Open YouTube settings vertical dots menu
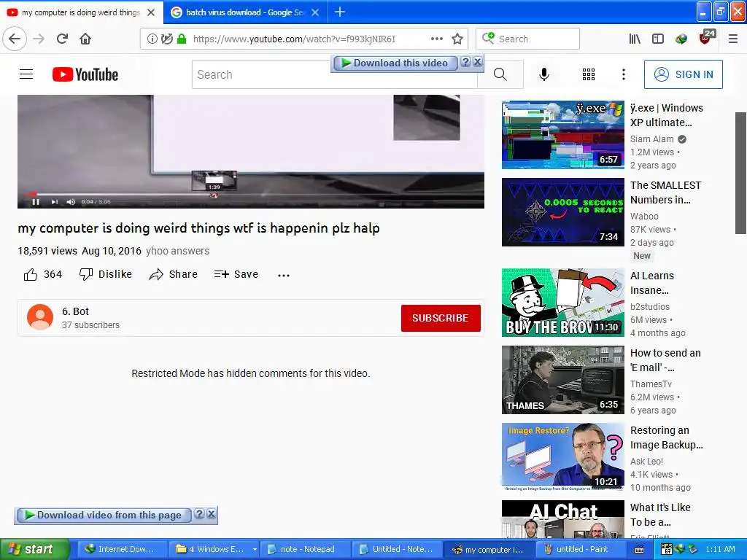747x560 pixels. coord(623,74)
